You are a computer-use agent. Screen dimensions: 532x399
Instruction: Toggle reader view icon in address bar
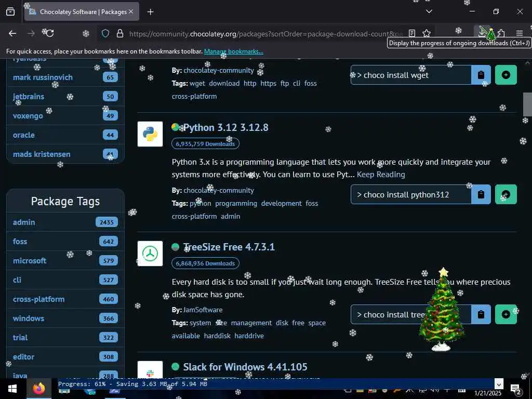[412, 33]
